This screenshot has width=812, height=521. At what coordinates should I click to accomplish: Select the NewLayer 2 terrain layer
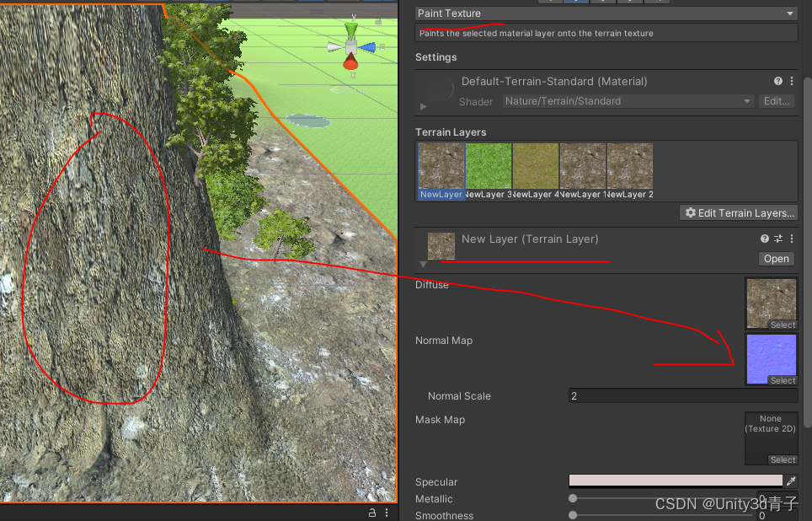point(629,165)
